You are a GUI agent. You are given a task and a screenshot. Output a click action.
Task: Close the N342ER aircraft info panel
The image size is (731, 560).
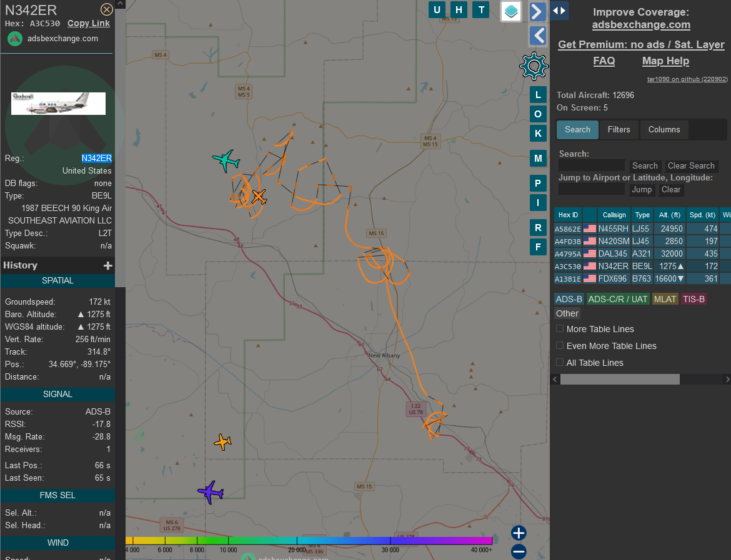point(107,9)
